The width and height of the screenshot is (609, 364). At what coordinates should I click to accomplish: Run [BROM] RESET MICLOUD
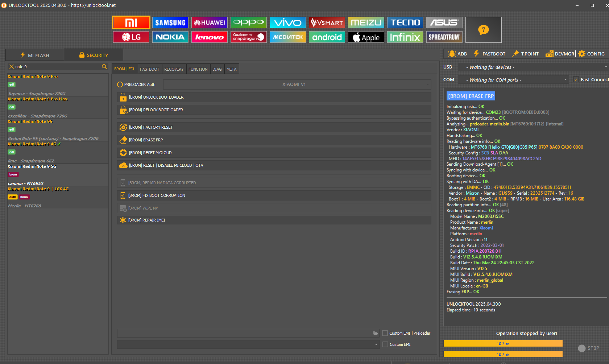coord(274,153)
